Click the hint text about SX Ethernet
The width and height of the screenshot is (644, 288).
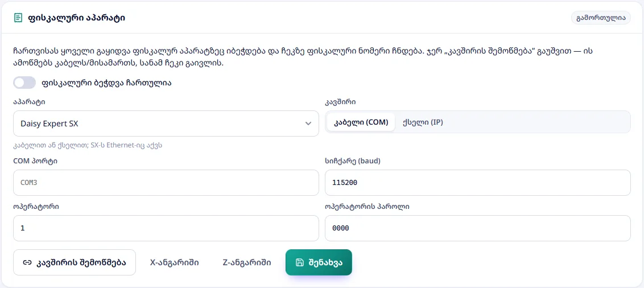point(86,146)
